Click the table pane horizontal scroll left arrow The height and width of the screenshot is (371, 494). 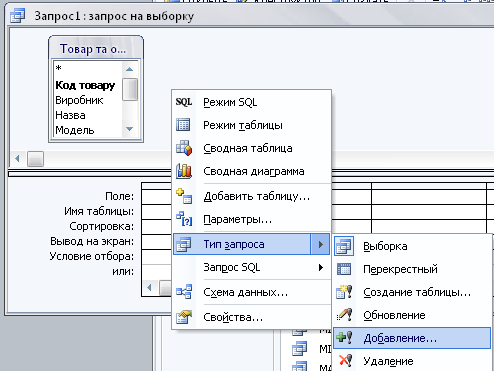17,159
